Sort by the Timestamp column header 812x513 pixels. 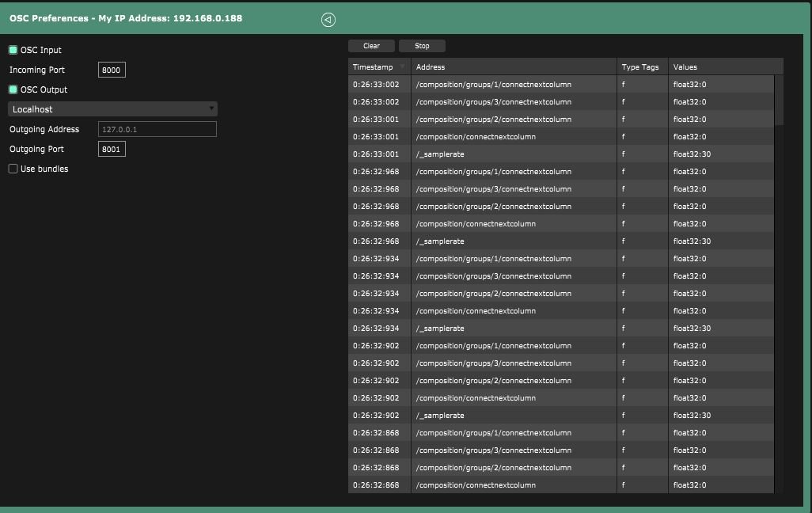(373, 67)
